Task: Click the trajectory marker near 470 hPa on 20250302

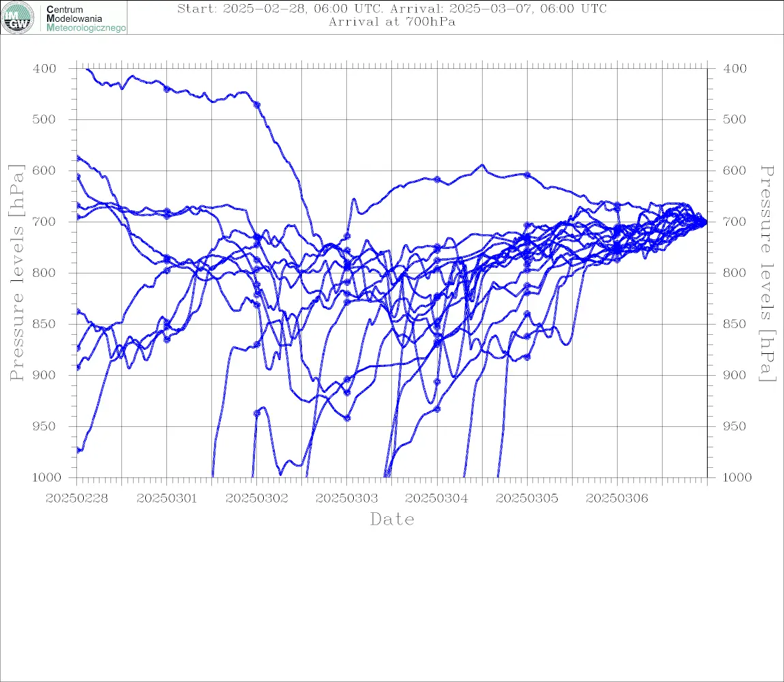Action: [x=257, y=105]
